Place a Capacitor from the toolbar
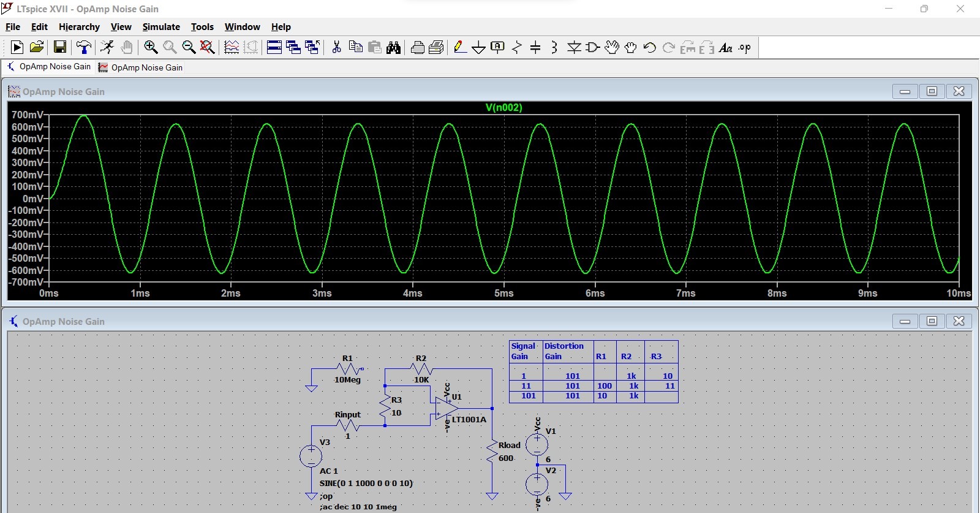Screen dimensions: 980x513 pyautogui.click(x=535, y=47)
